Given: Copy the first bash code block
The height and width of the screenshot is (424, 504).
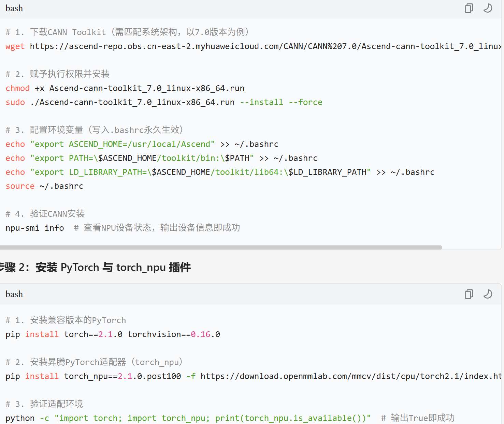Looking at the screenshot, I should 469,8.
